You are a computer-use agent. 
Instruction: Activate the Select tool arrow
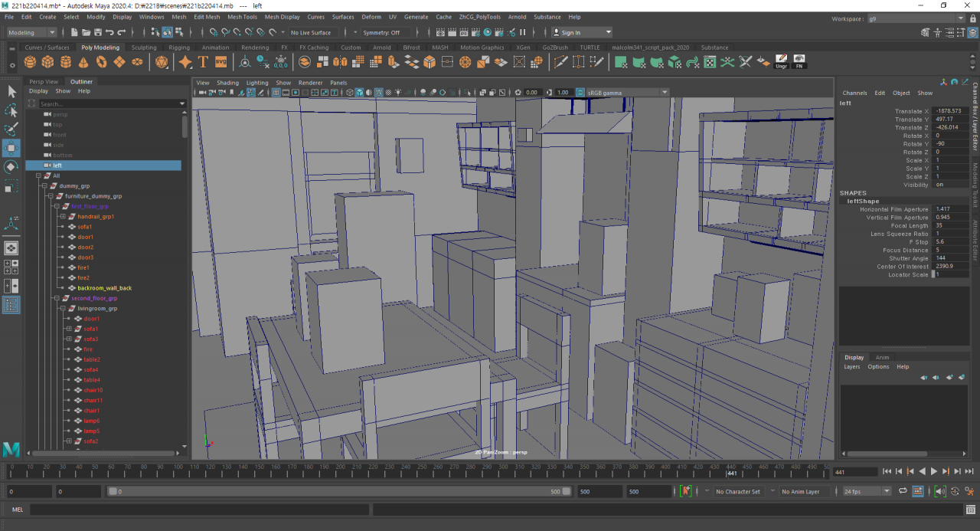[11, 91]
